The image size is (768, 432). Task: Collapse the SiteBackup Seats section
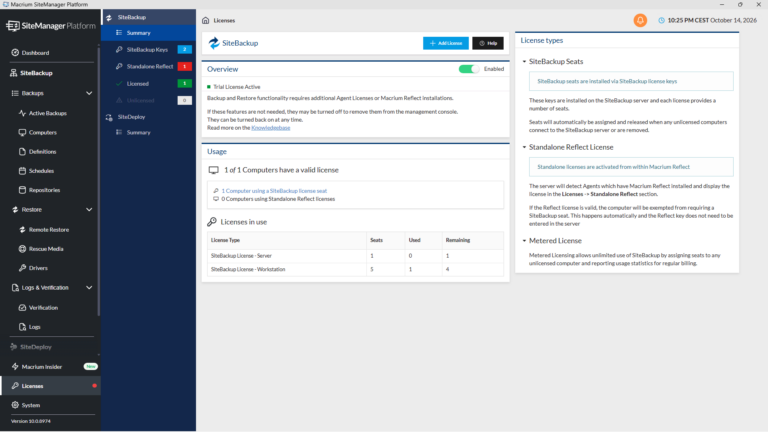[524, 62]
